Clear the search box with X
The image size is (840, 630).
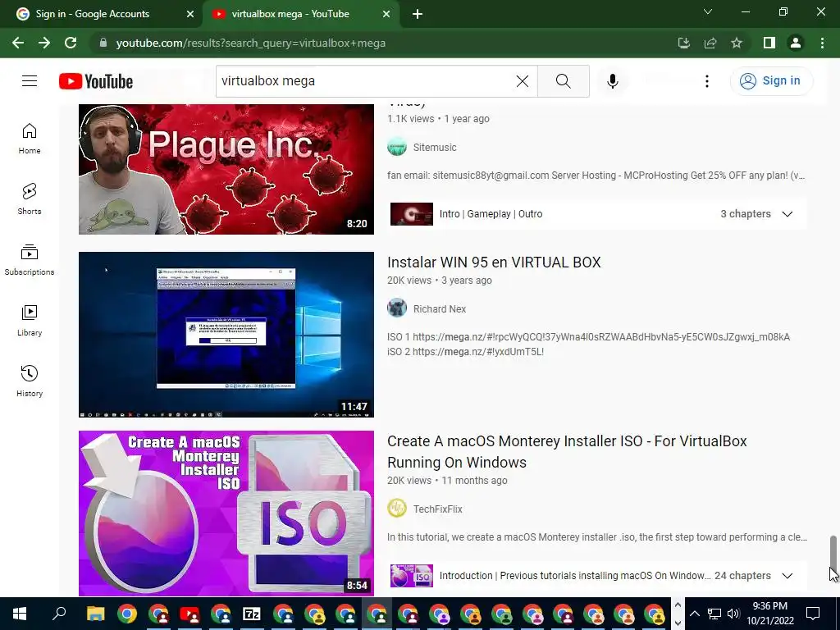(523, 81)
